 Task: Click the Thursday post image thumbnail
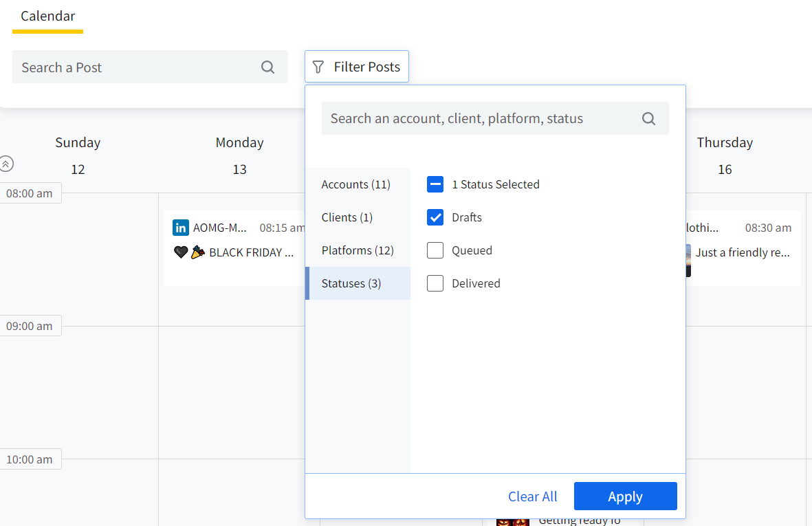click(688, 259)
